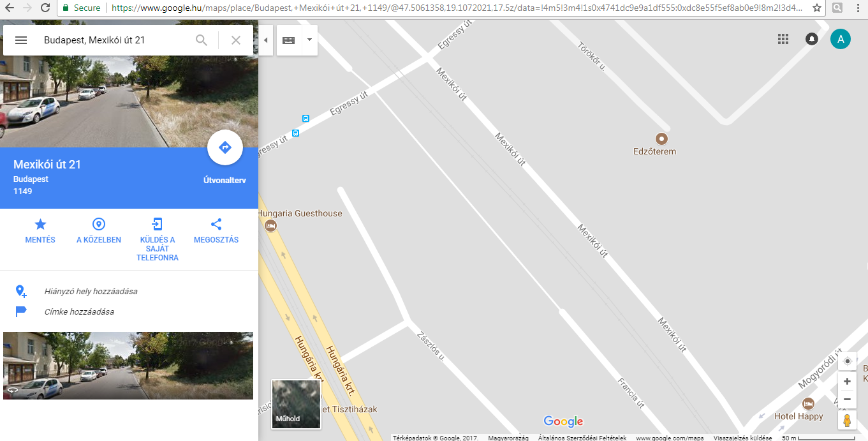
Task: Open the Street View photo thumbnail
Action: coord(128,366)
